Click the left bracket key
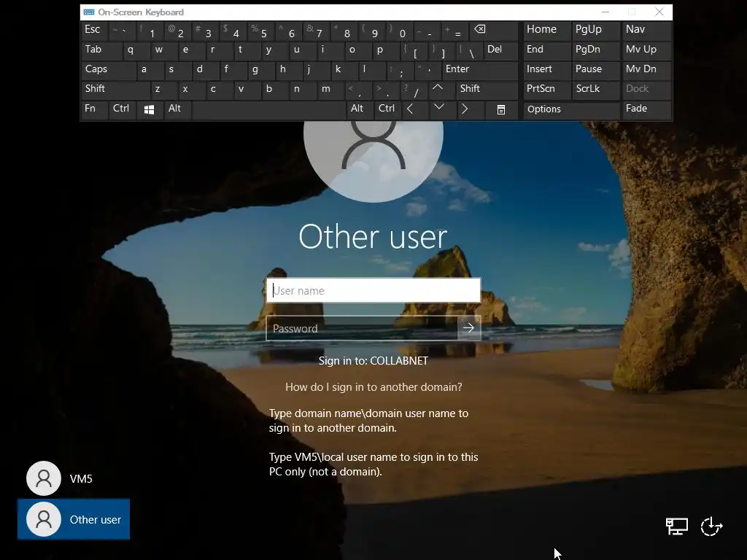This screenshot has width=747, height=560. coord(413,50)
